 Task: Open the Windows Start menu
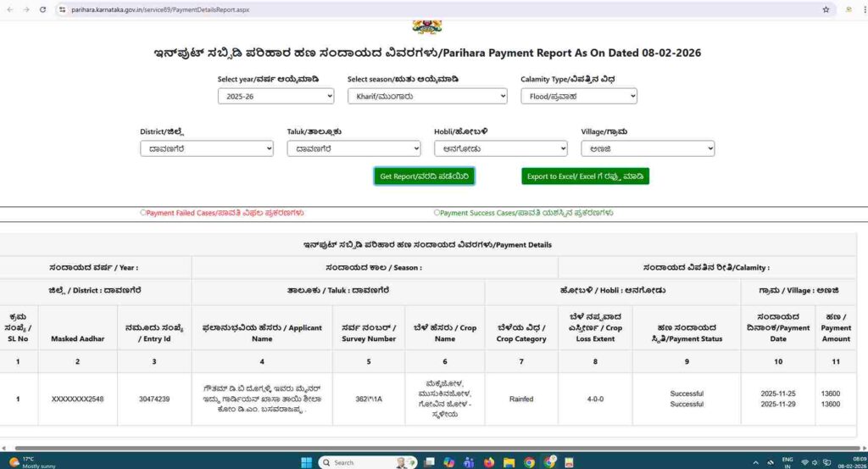[x=306, y=462]
